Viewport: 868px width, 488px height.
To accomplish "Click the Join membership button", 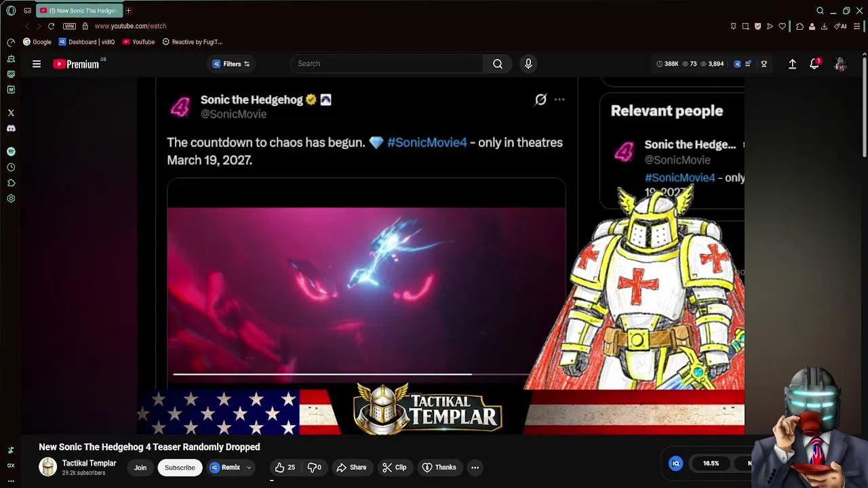I will tap(140, 468).
